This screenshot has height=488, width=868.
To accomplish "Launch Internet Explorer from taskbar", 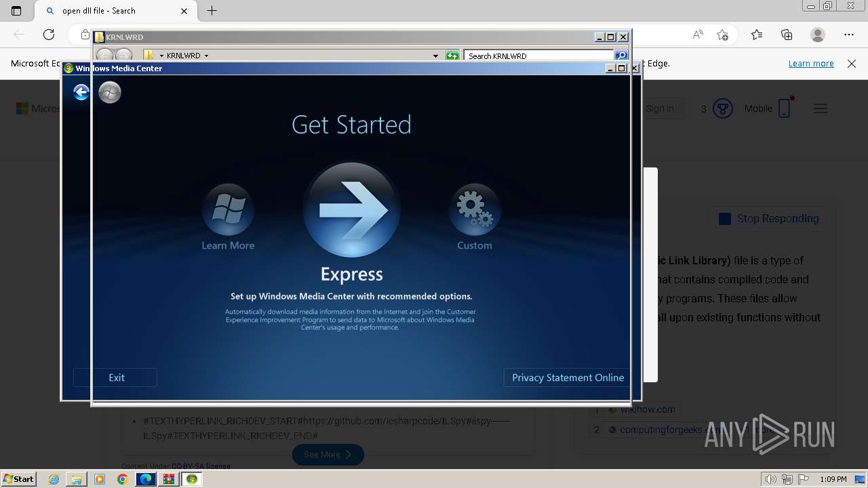I will [54, 479].
